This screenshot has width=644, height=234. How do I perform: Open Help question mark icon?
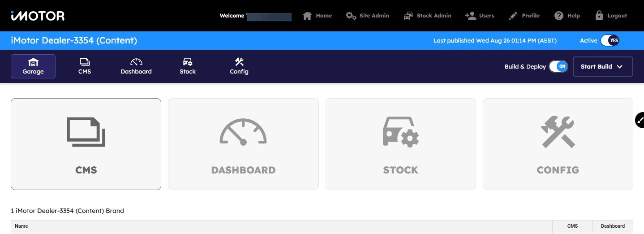(558, 16)
